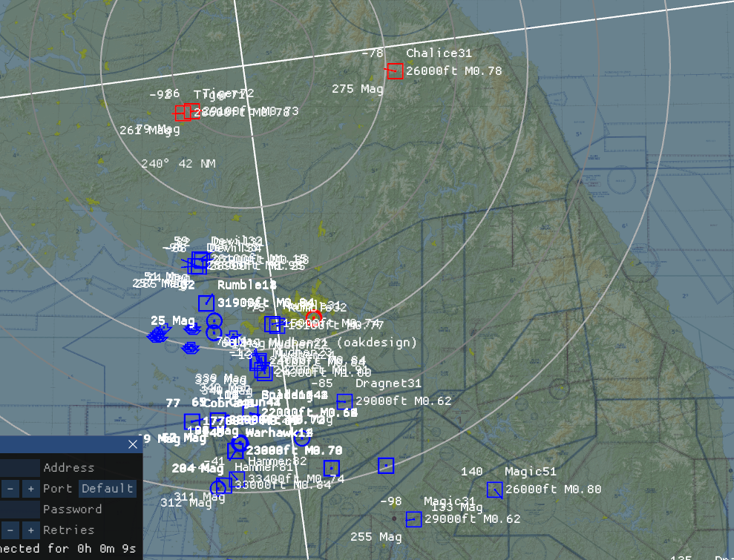This screenshot has height=560, width=734.
Task: Select the blue circle above 311 Mag
Action: [x=217, y=488]
